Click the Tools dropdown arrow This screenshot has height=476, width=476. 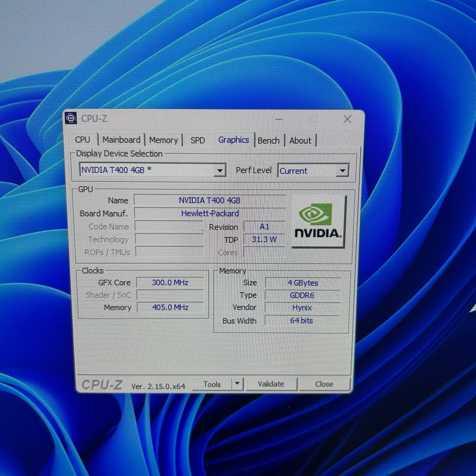click(237, 383)
